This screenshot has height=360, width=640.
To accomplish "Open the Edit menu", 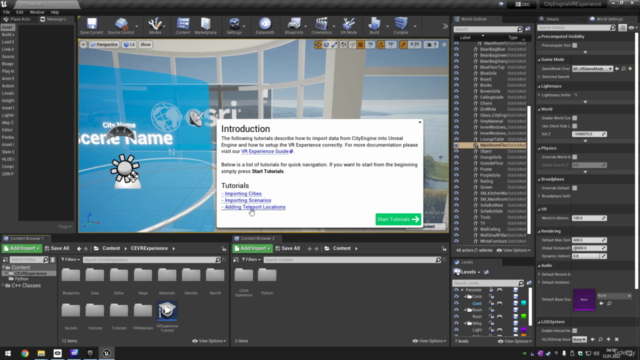I will (20, 12).
